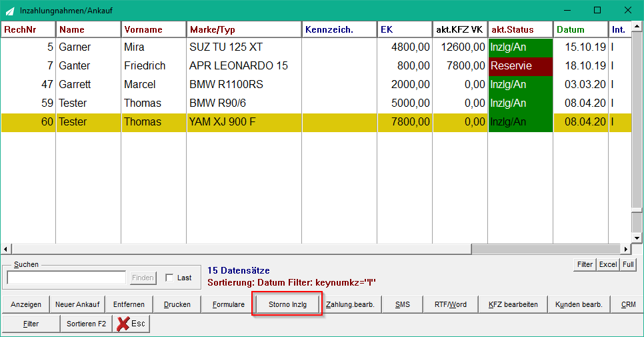Open the Formulare button
The height and width of the screenshot is (337, 644).
pos(229,304)
